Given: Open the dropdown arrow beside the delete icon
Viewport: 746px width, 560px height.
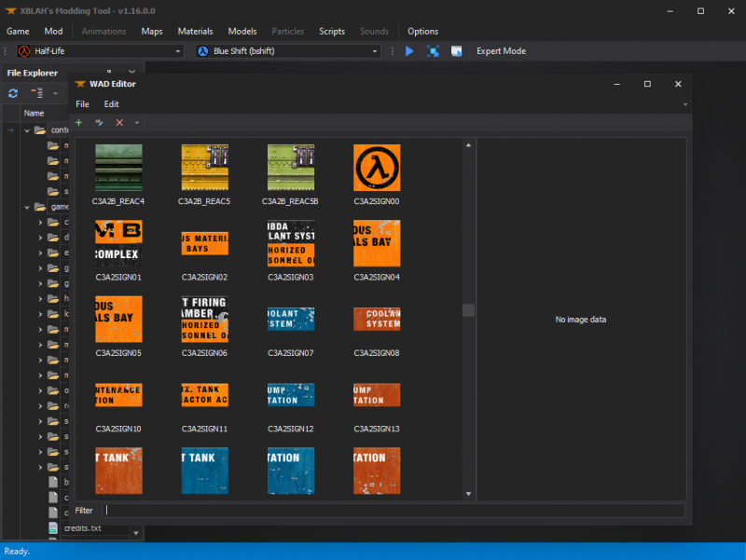Looking at the screenshot, I should tap(137, 122).
